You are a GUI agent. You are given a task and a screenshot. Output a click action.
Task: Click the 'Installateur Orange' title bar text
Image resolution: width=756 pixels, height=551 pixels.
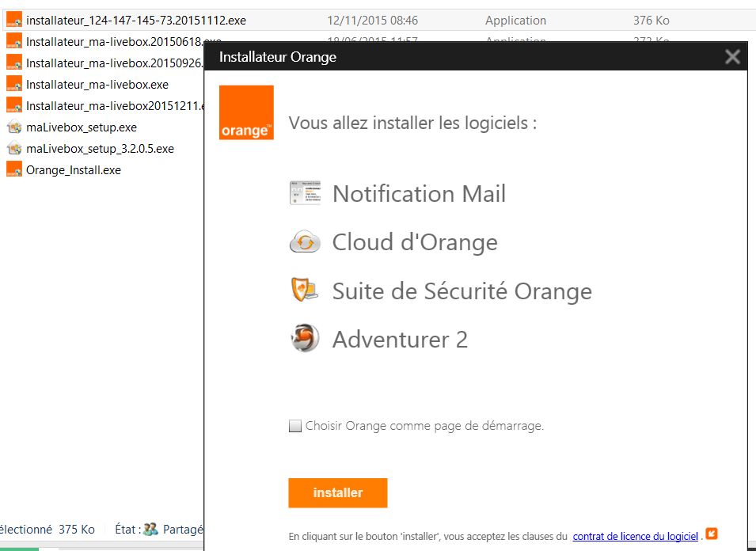pos(277,57)
